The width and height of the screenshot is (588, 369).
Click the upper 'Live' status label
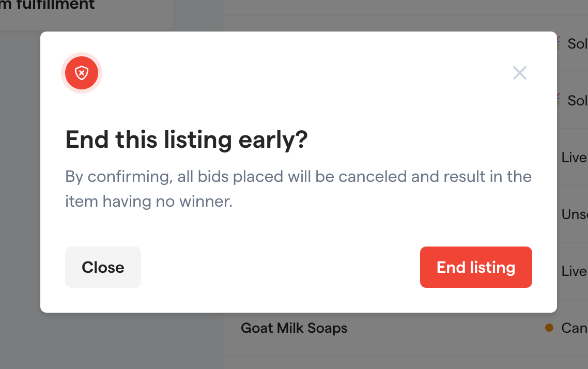[575, 158]
